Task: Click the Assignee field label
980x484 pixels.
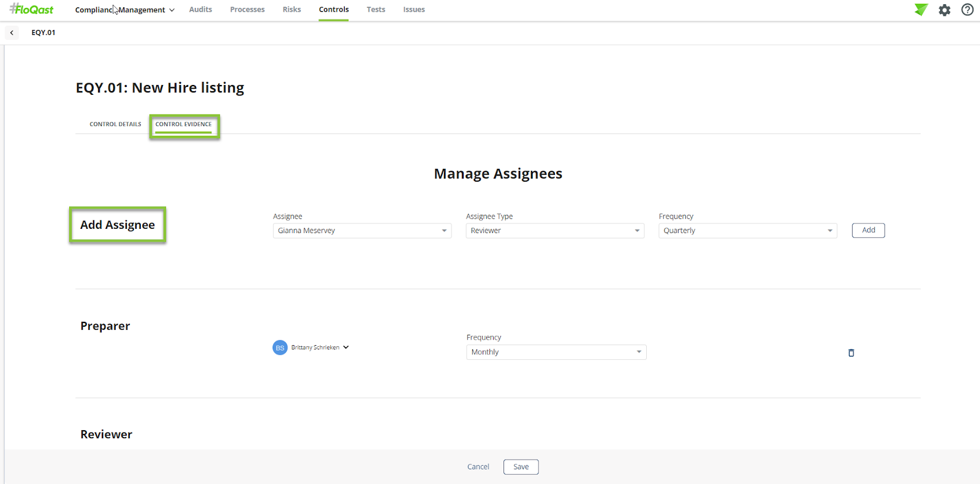Action: point(288,217)
